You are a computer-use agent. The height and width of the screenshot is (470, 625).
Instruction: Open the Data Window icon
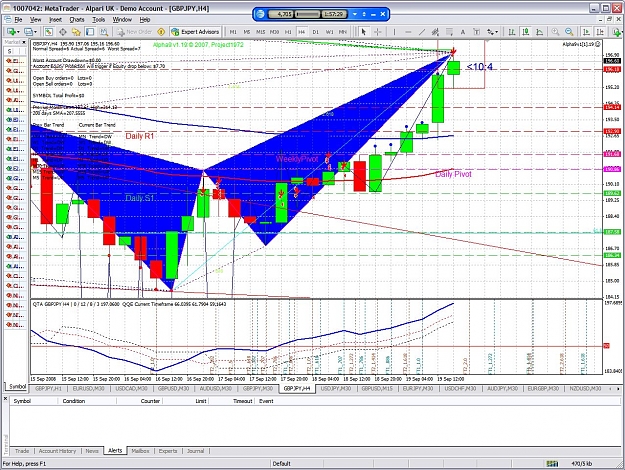(x=63, y=32)
